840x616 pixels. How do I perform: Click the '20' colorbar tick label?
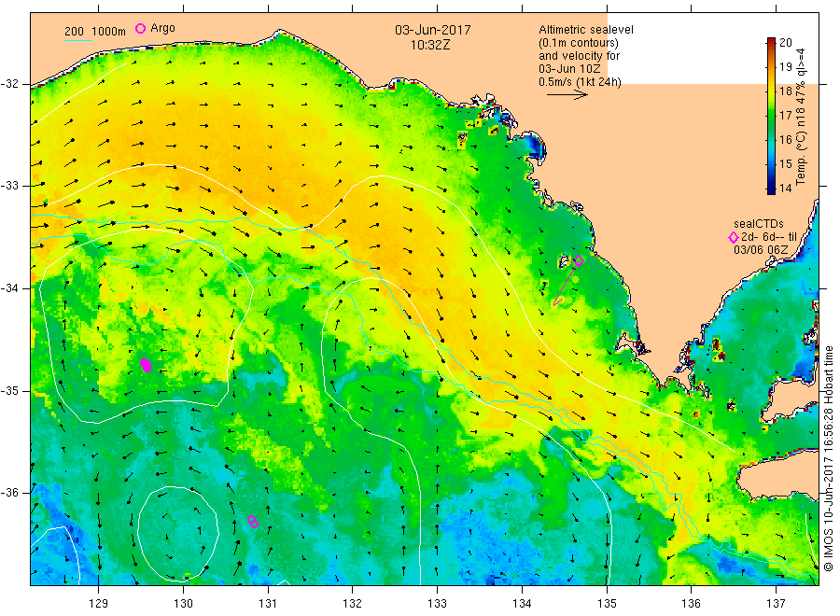pos(785,42)
